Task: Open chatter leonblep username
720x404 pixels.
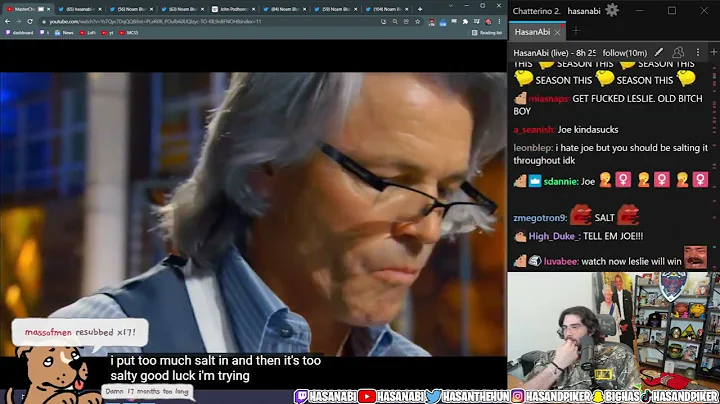Action: point(533,148)
